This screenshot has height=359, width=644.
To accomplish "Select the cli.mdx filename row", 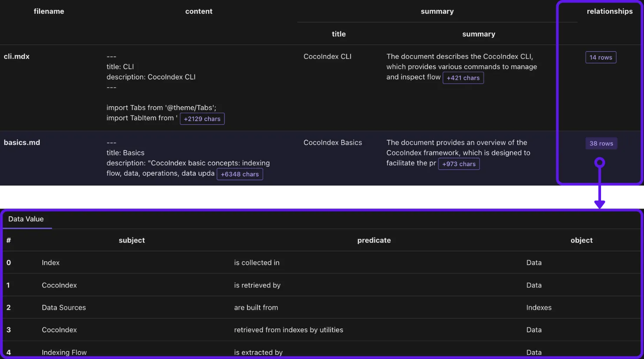I will (x=16, y=56).
